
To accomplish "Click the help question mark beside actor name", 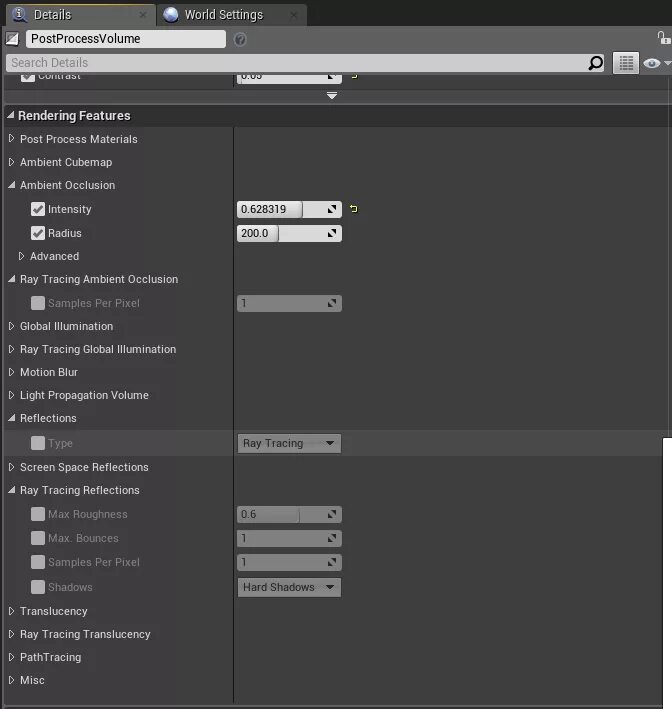I will coord(240,39).
